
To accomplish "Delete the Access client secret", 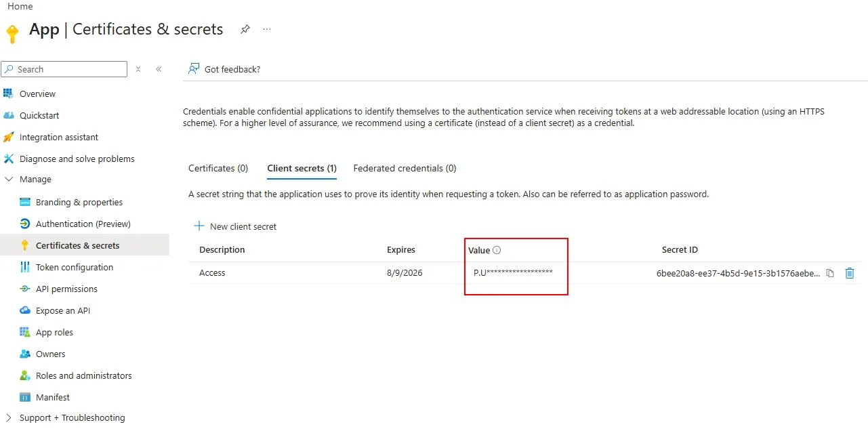I will (850, 273).
